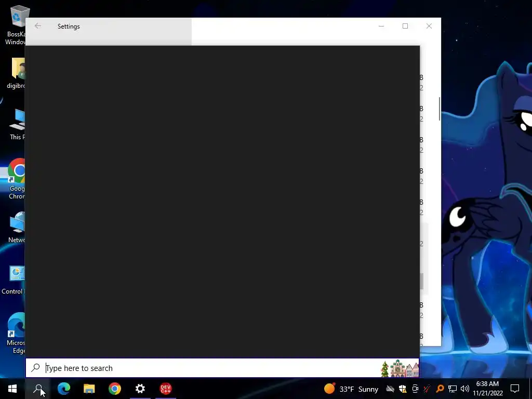Select the Control Panel desktop icon

coord(14,280)
